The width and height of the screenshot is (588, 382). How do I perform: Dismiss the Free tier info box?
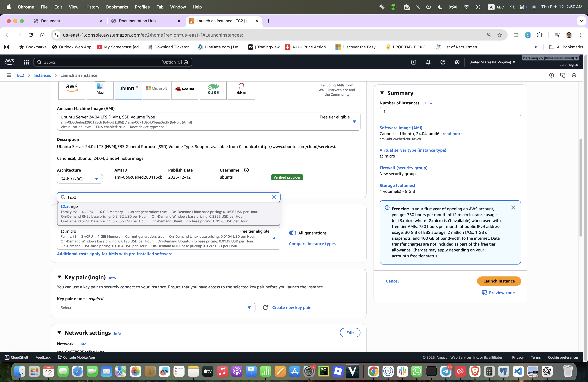point(513,208)
